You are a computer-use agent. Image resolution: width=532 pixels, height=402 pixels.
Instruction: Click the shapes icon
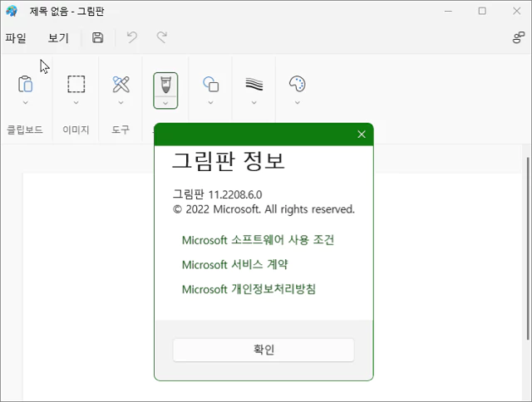(210, 84)
